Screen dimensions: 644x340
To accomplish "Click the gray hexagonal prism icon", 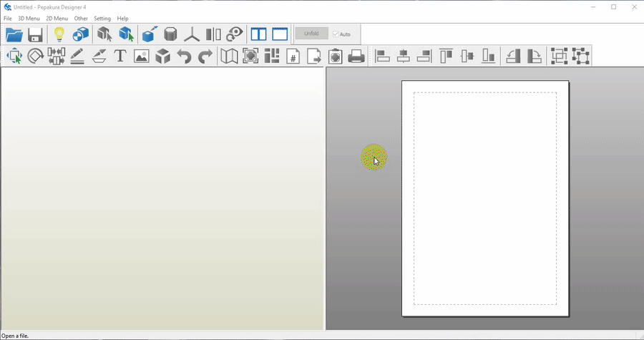I will (170, 34).
